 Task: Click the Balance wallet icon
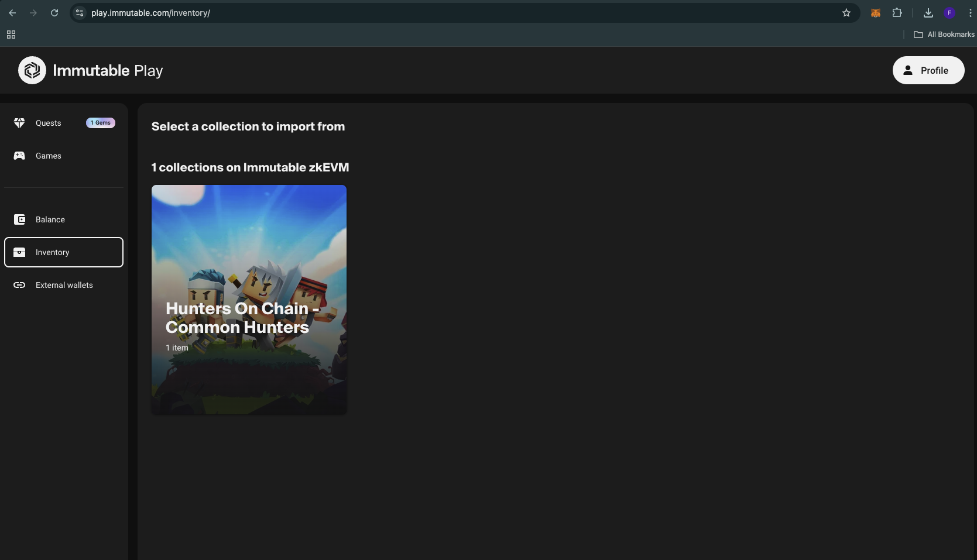click(x=19, y=219)
